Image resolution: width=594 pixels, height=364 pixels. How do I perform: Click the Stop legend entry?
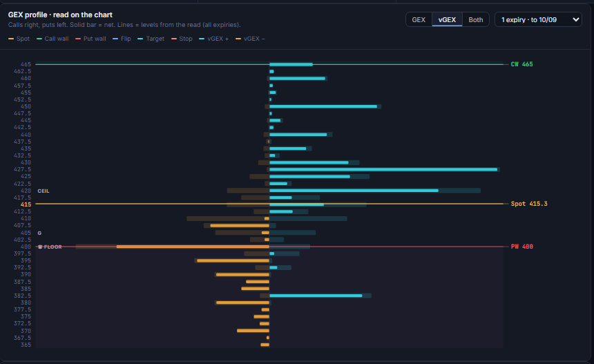[182, 39]
